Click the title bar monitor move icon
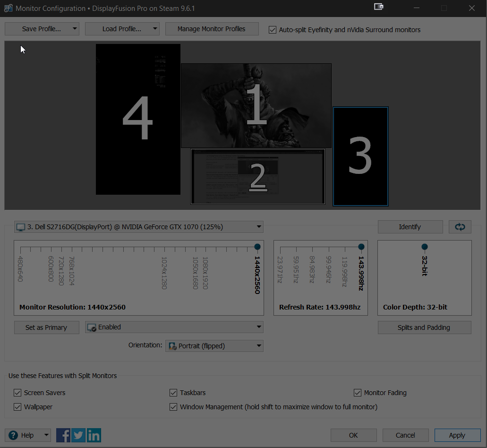487x448 pixels. 378,7
